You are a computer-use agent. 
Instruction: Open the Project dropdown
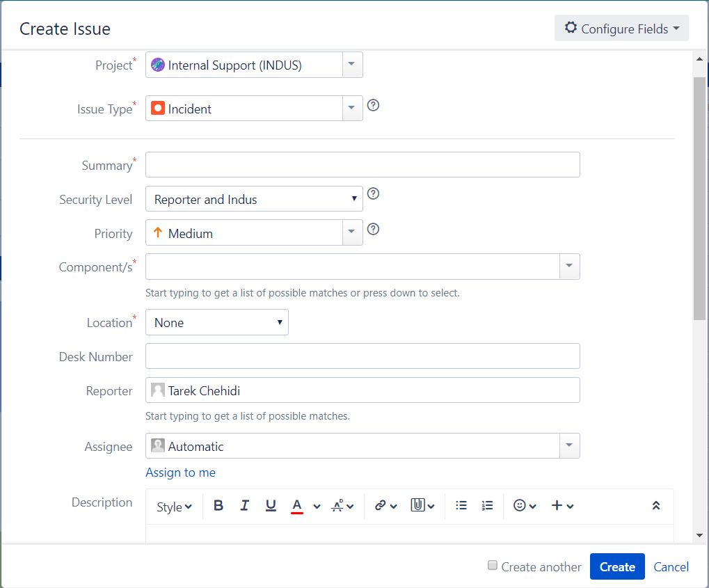point(351,65)
